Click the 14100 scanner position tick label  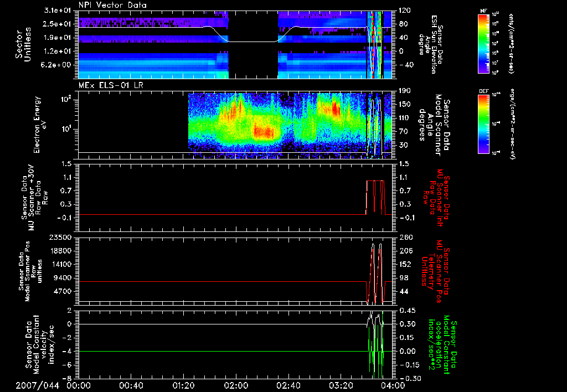coord(60,264)
